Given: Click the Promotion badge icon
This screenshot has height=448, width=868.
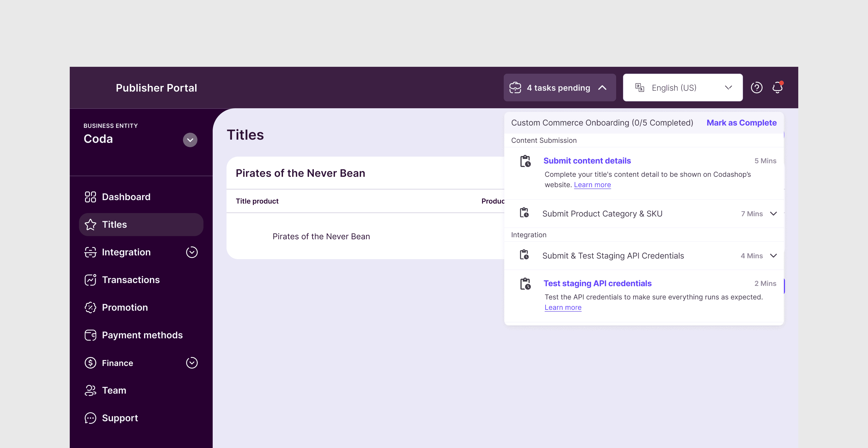Looking at the screenshot, I should point(90,307).
